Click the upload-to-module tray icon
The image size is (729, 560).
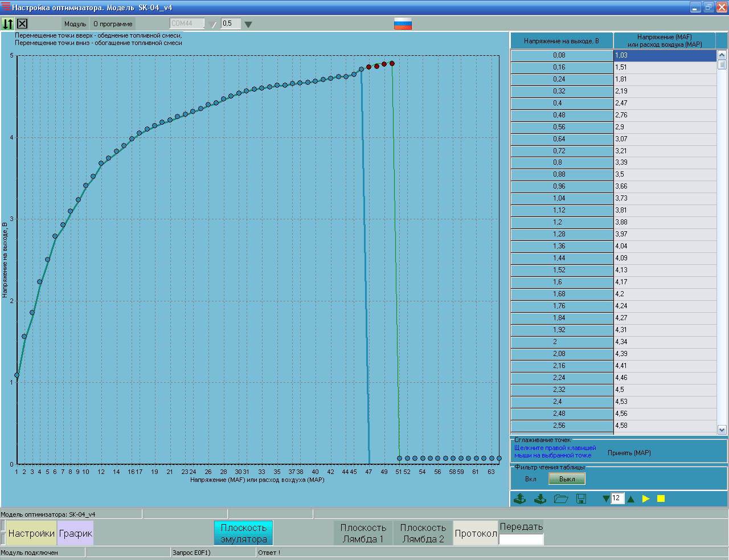(x=519, y=499)
